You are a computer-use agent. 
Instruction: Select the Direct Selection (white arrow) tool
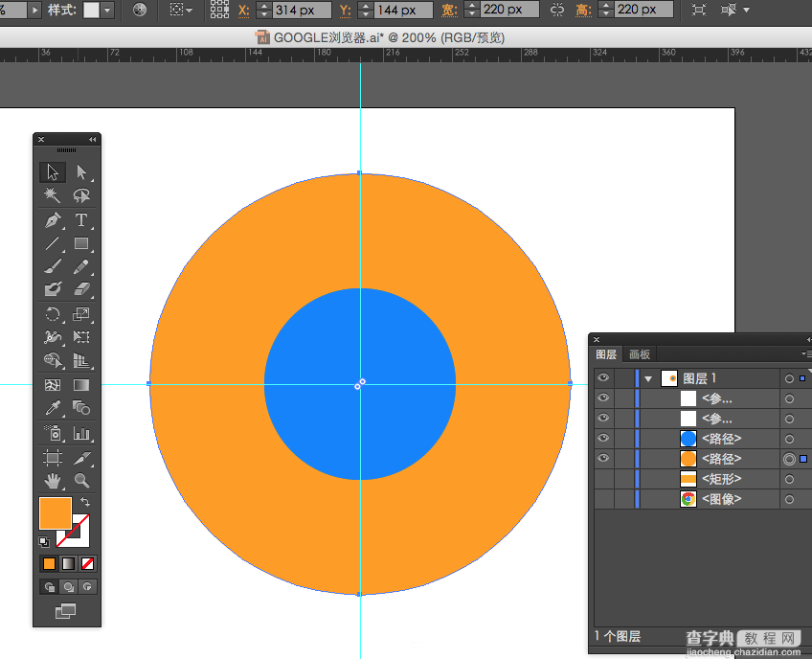pyautogui.click(x=81, y=172)
